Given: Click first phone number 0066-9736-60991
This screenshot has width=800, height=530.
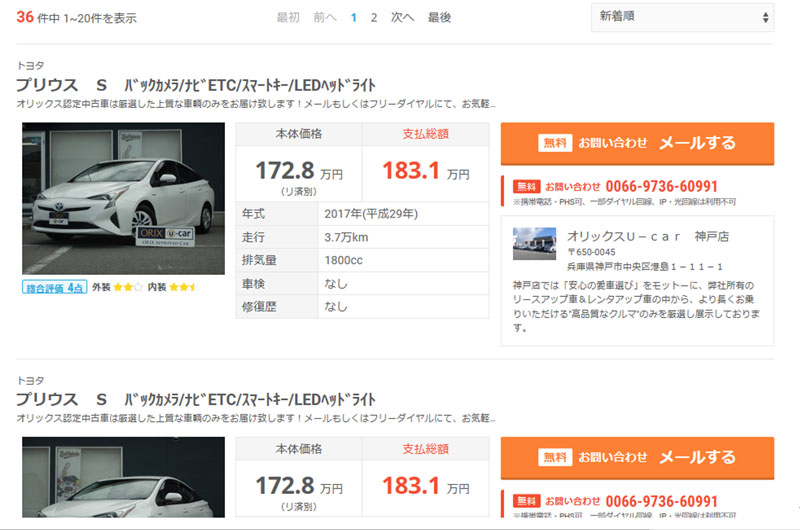Looking at the screenshot, I should pos(661,187).
